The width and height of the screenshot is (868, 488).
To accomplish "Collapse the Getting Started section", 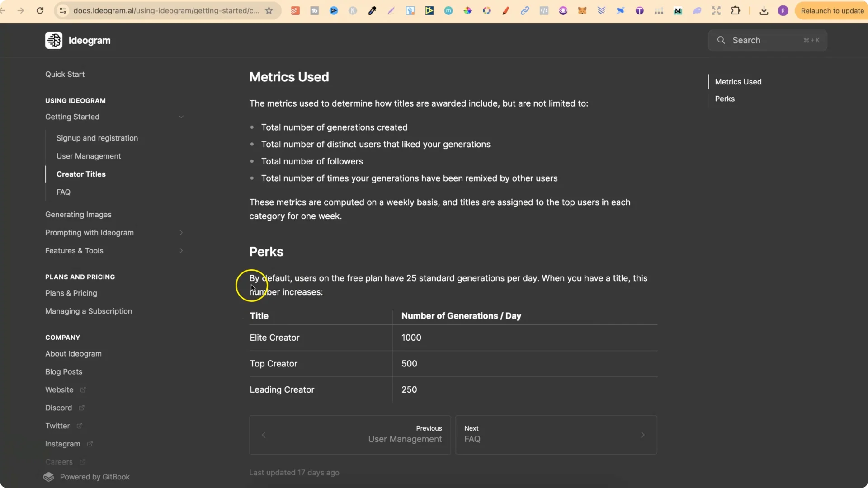I will pos(181,117).
